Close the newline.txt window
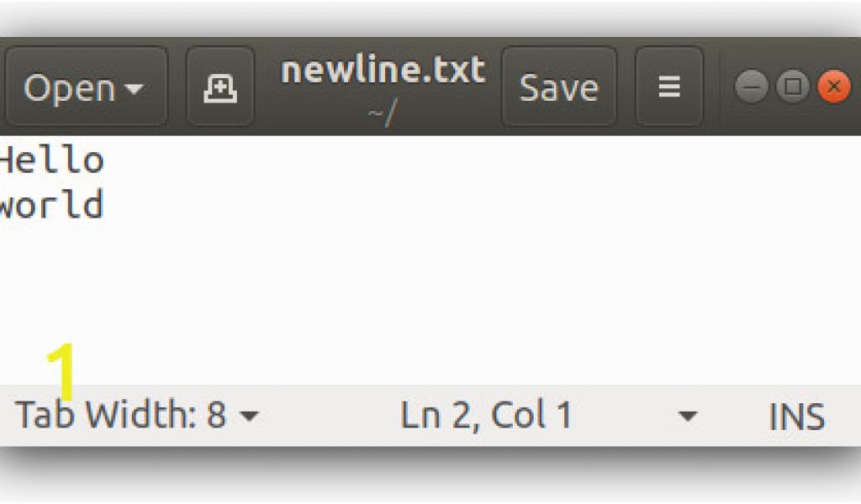The image size is (861, 504). point(832,87)
